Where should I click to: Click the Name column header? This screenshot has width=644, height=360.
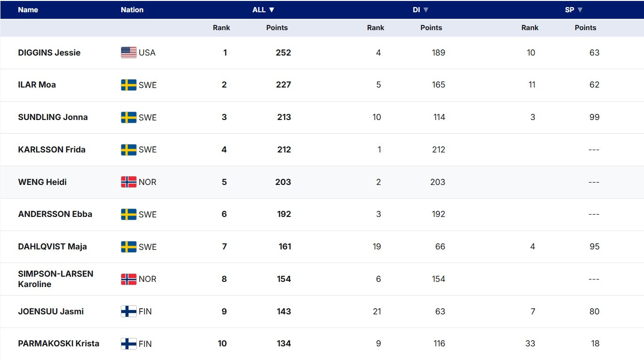[28, 10]
